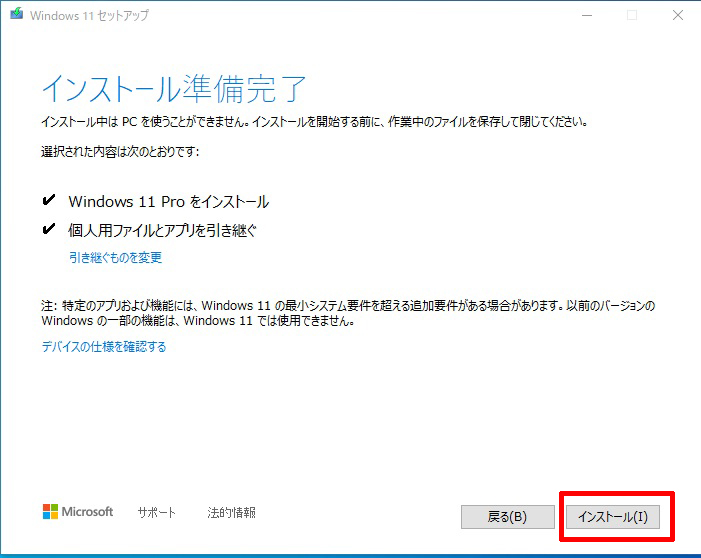Click the window title Windows 11 セットアップ
The image size is (701, 558).
(x=89, y=16)
